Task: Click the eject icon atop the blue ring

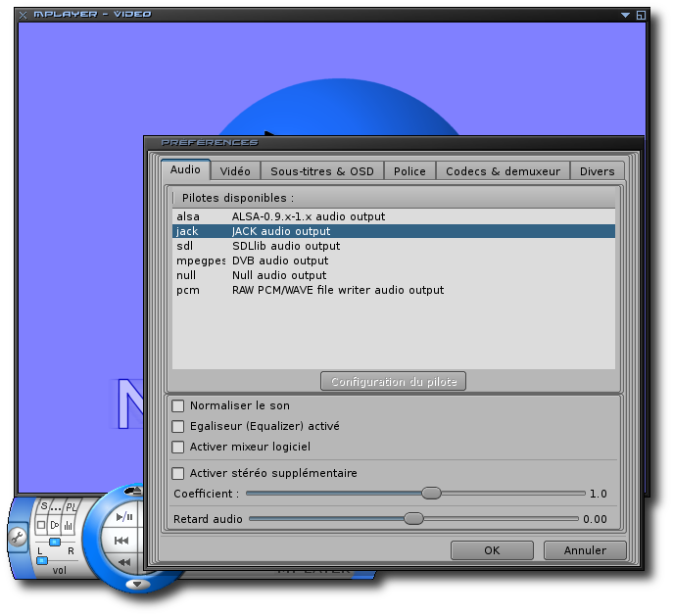Action: tap(133, 491)
